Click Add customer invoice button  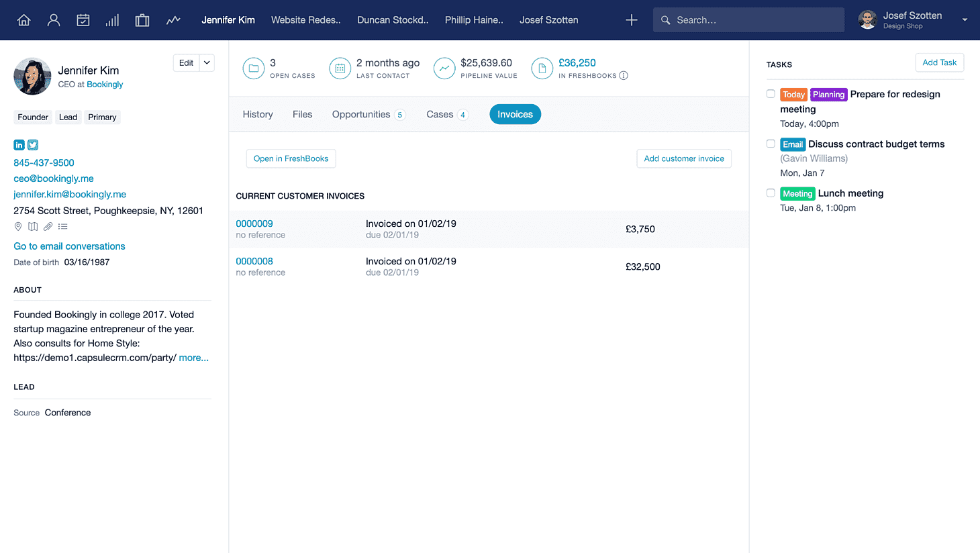[x=684, y=158]
